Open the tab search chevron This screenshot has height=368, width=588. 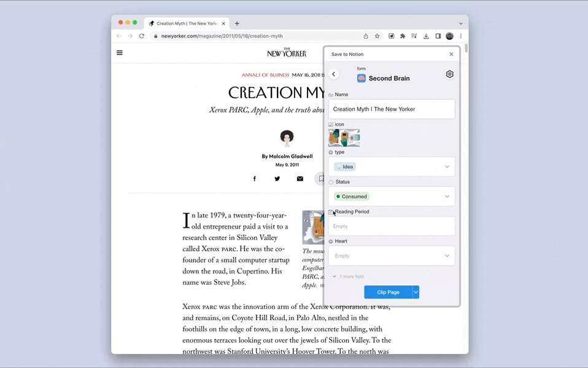pos(461,23)
